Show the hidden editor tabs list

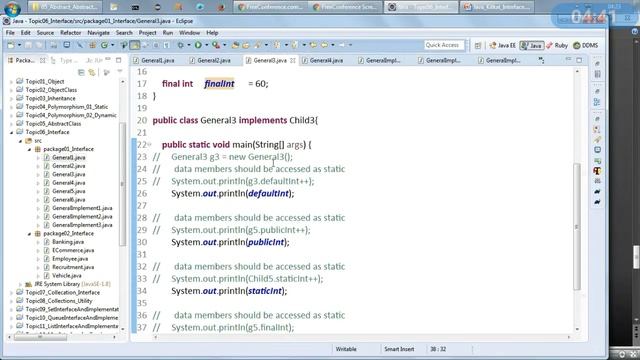(x=541, y=60)
